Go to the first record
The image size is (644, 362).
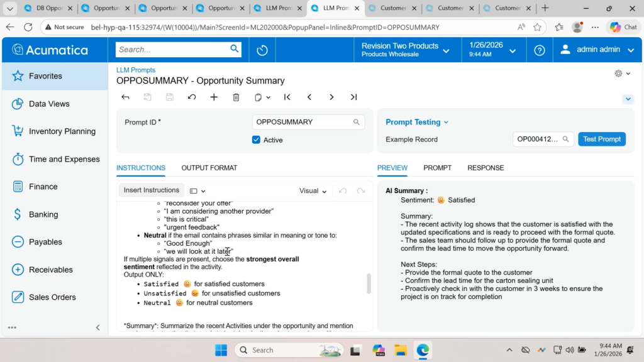[287, 97]
